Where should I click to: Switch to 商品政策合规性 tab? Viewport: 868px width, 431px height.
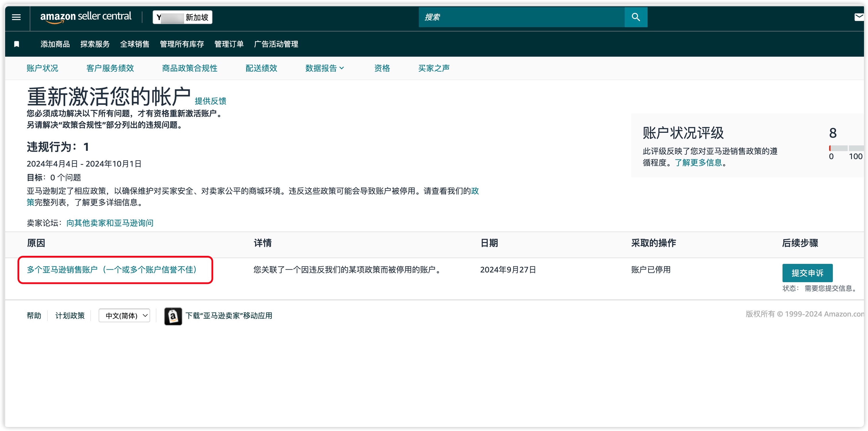tap(190, 68)
